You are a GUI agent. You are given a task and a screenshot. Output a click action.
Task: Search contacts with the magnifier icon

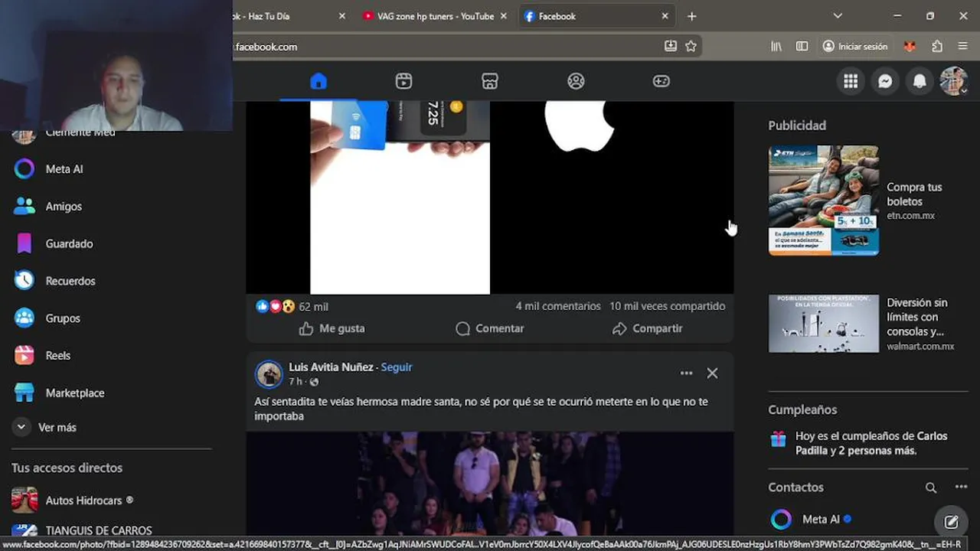tap(931, 487)
